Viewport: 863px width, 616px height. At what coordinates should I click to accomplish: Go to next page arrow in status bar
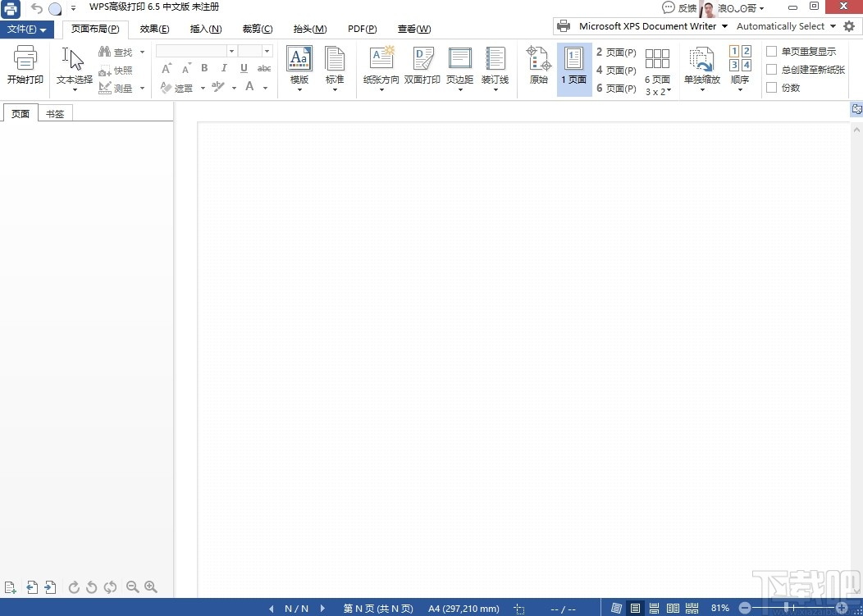[x=322, y=609]
